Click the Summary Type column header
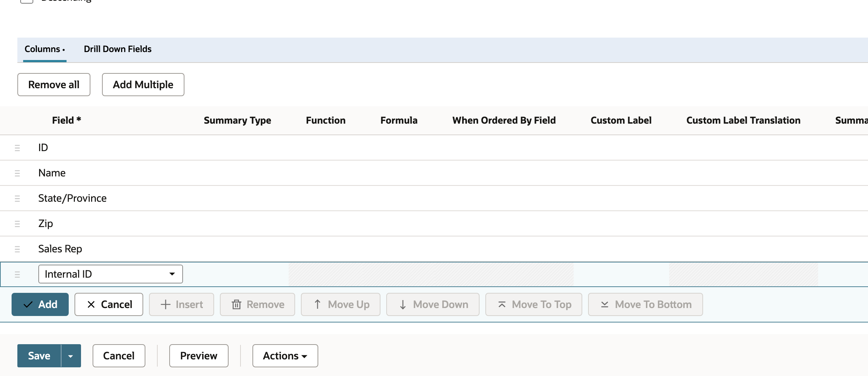 [x=237, y=120]
